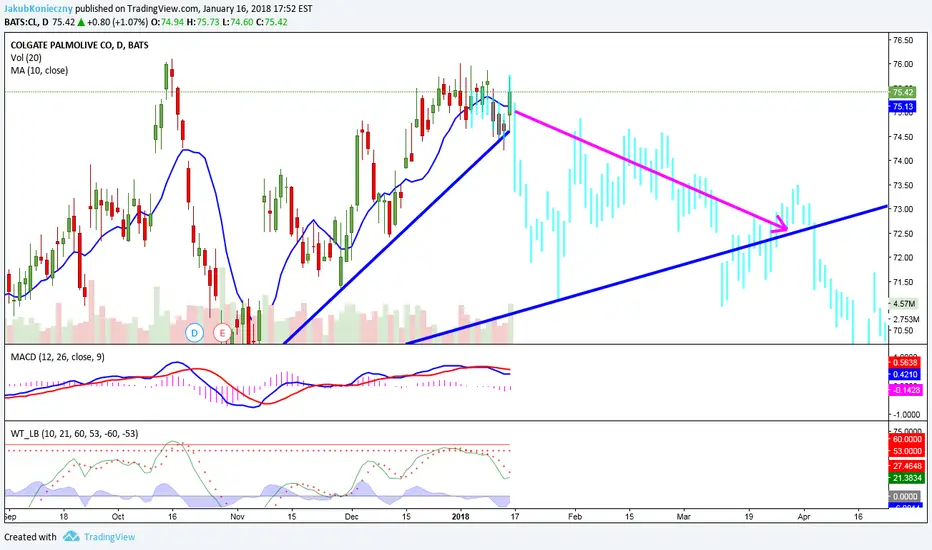This screenshot has height=550, width=932.
Task: Click the earnings 'E' marker on the chart
Action: pyautogui.click(x=222, y=333)
